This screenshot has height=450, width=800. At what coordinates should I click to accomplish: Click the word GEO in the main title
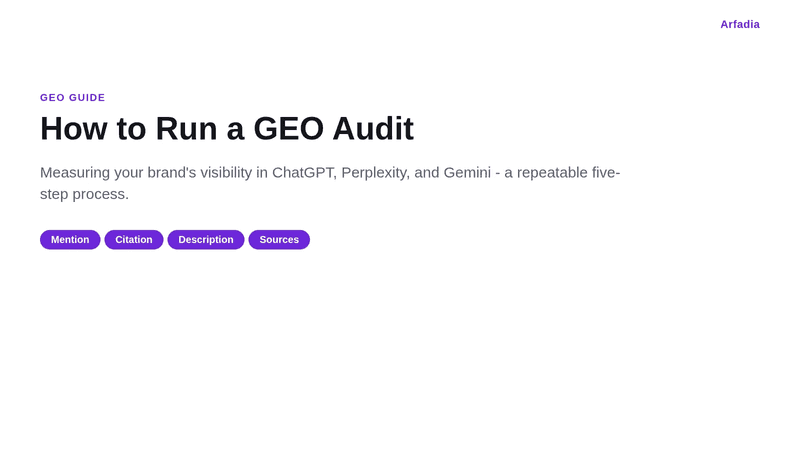pyautogui.click(x=288, y=128)
